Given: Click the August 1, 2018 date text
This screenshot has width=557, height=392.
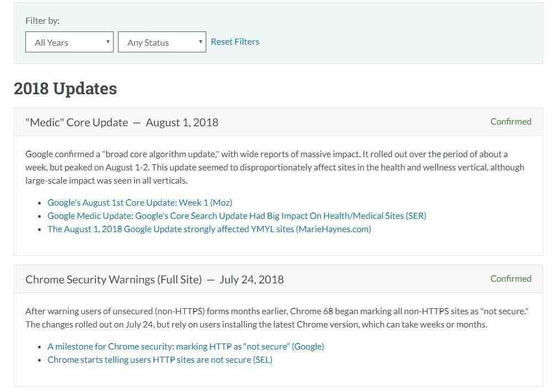Looking at the screenshot, I should pyautogui.click(x=182, y=122).
